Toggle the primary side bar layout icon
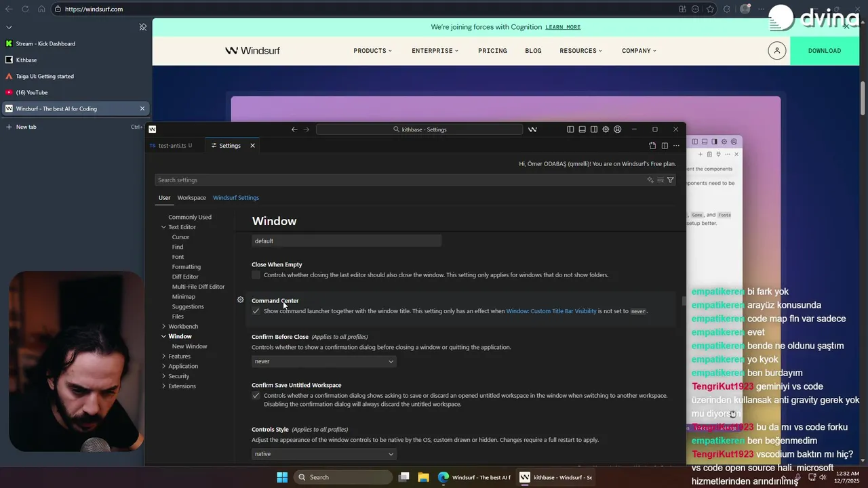868x488 pixels. [x=570, y=129]
